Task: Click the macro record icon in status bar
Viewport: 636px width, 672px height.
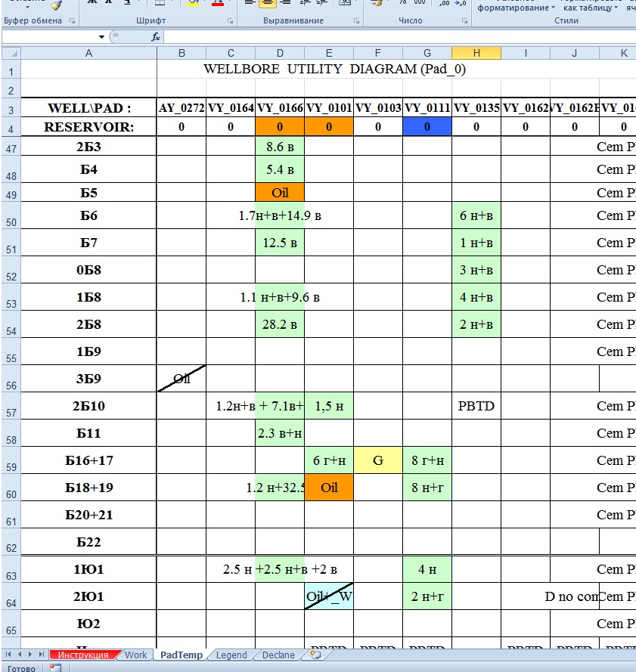Action: (55, 667)
